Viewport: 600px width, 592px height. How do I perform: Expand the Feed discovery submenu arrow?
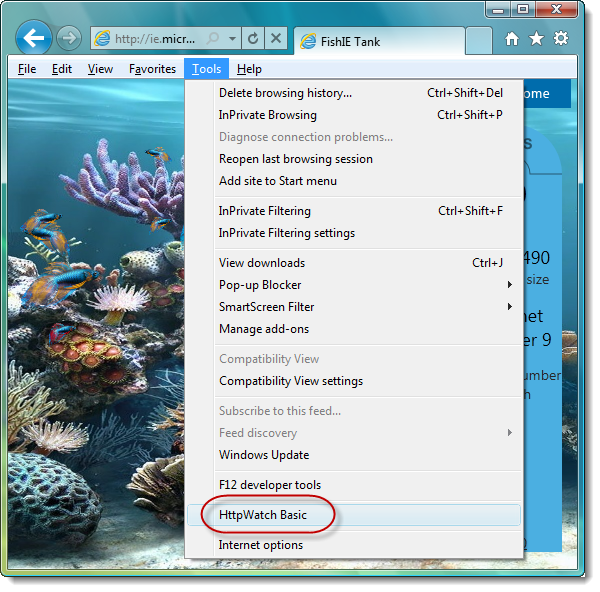(x=510, y=432)
